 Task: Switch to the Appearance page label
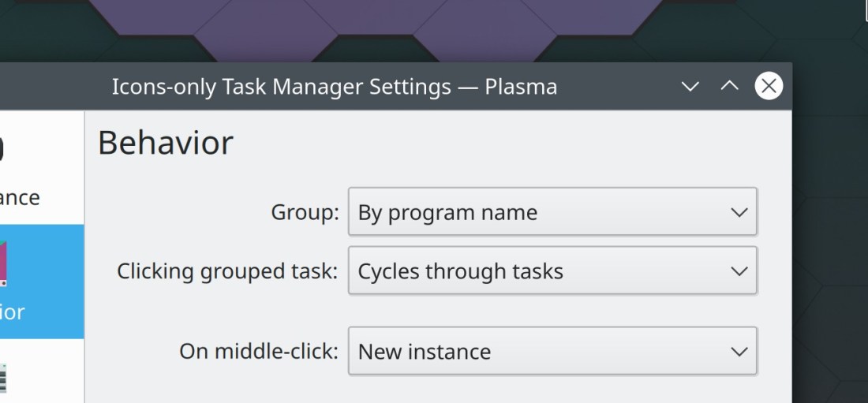point(20,197)
